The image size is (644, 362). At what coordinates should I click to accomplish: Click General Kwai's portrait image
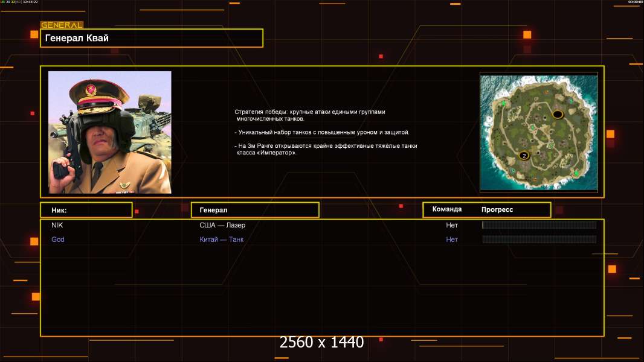point(110,132)
